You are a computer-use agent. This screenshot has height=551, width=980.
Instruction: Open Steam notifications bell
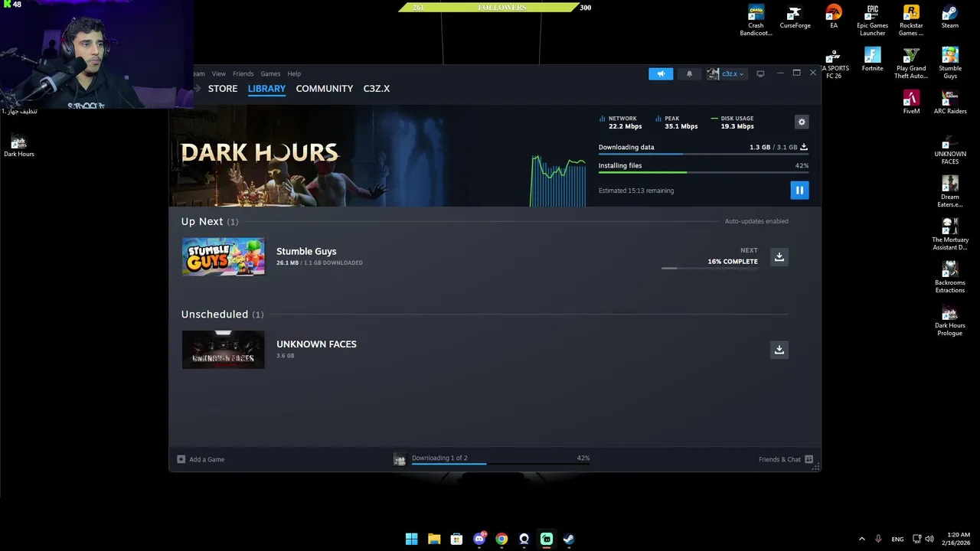point(689,73)
